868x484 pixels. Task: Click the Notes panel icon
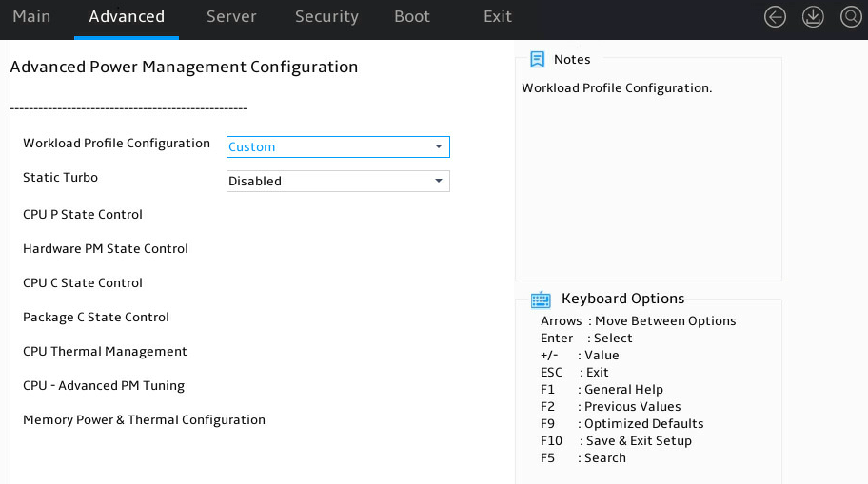point(537,59)
